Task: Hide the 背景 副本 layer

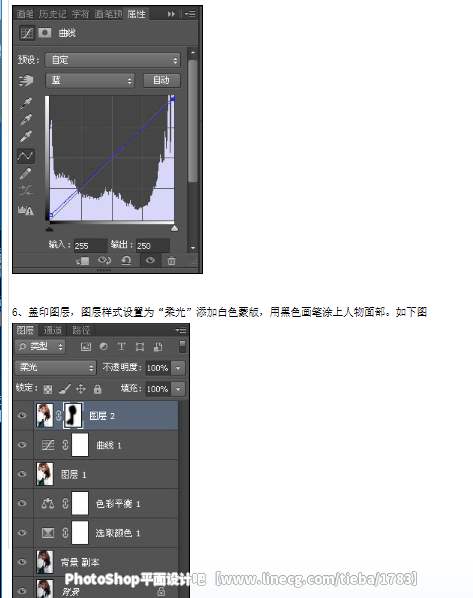Action: (x=22, y=562)
